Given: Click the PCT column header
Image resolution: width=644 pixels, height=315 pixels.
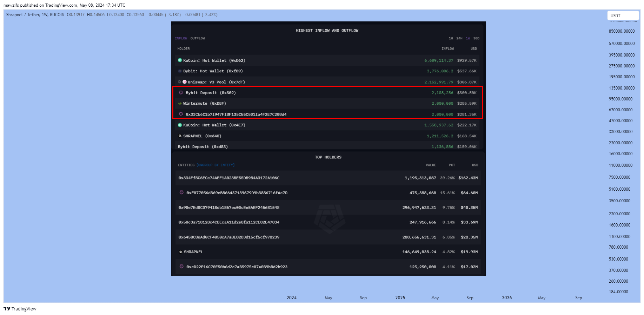Looking at the screenshot, I should point(452,165).
